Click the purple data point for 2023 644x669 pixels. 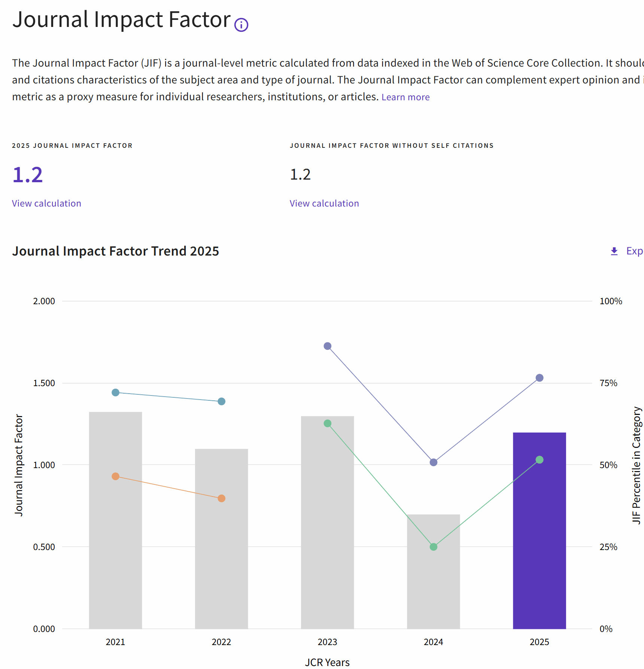[327, 346]
